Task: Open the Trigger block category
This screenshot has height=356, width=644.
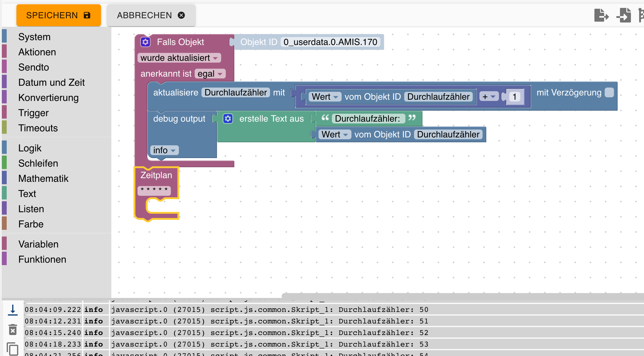Action: (33, 113)
